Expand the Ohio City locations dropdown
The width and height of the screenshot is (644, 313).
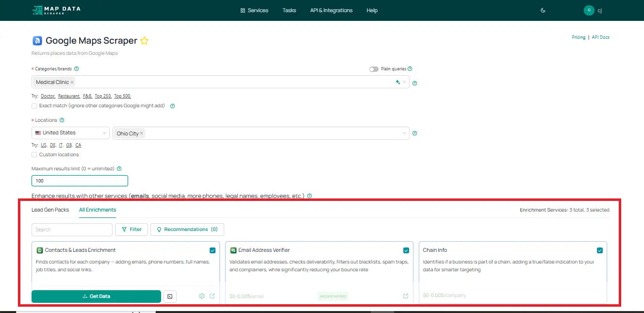point(405,133)
